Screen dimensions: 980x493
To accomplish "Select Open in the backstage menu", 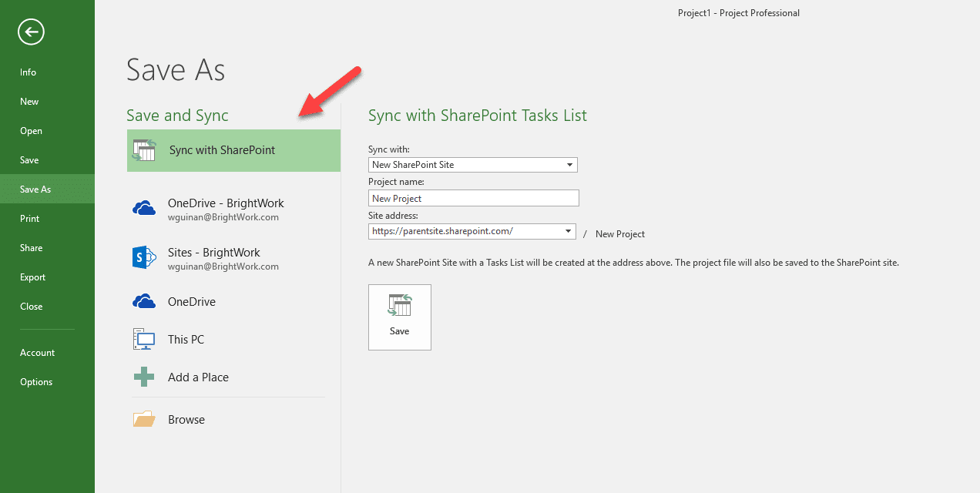I will coord(47,131).
